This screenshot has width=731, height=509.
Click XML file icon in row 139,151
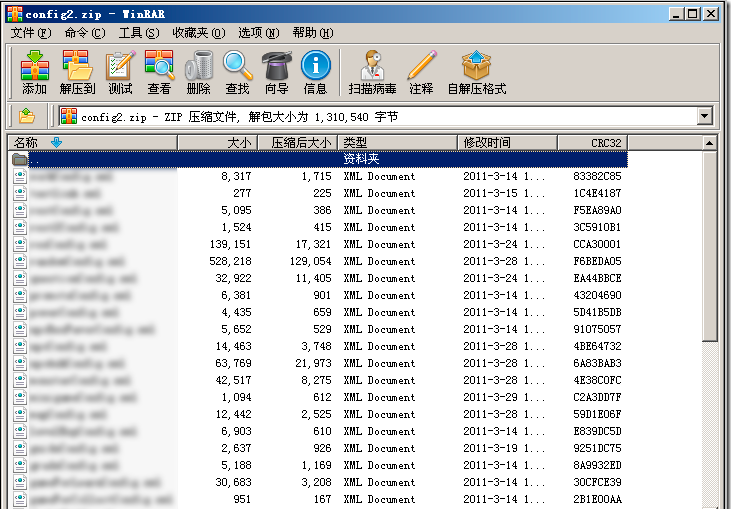pyautogui.click(x=20, y=244)
